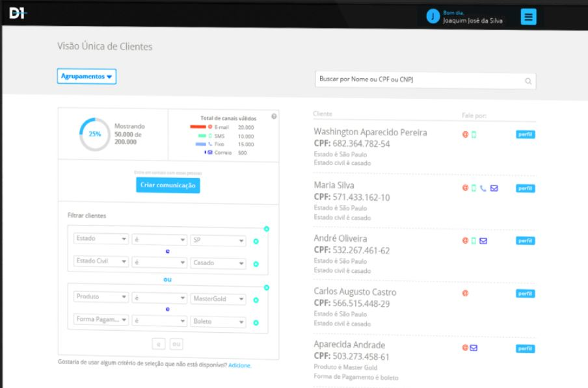Screen dimensions: 588x388
Task: Click client name Washington Aparecido Pereira
Action: (370, 132)
